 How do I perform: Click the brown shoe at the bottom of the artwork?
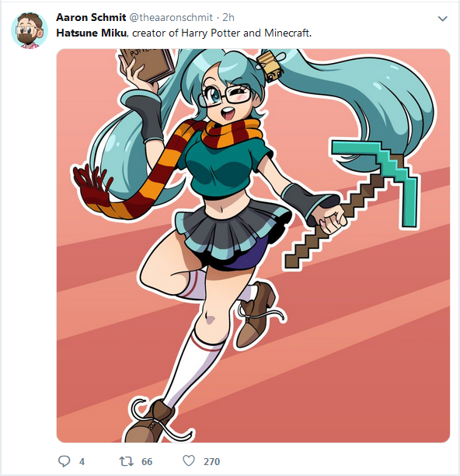pos(148,422)
